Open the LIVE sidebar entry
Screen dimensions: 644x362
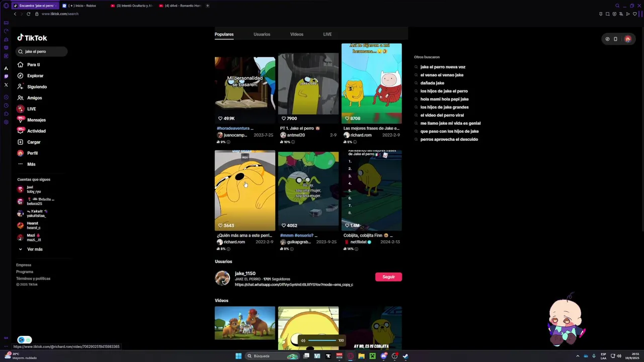click(x=31, y=109)
